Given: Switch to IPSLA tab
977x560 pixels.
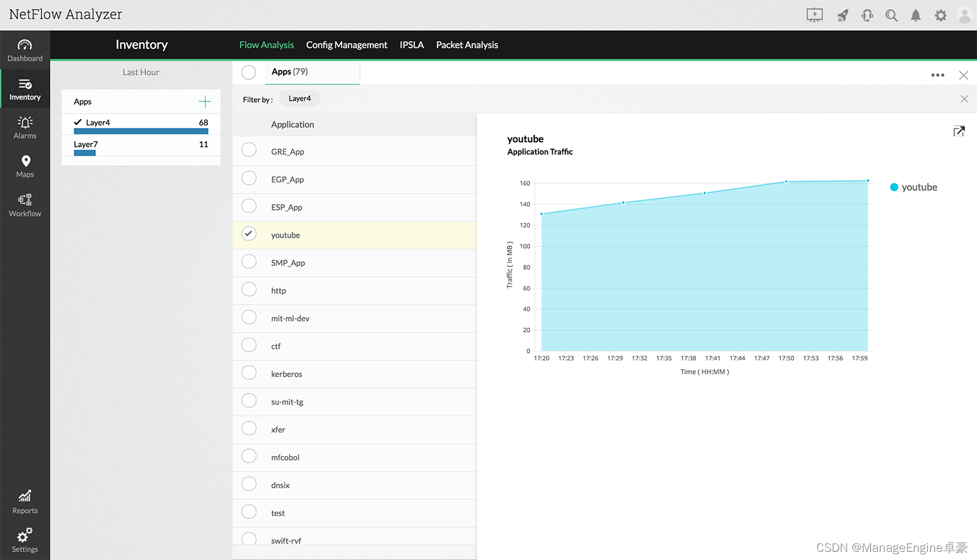Looking at the screenshot, I should point(412,45).
